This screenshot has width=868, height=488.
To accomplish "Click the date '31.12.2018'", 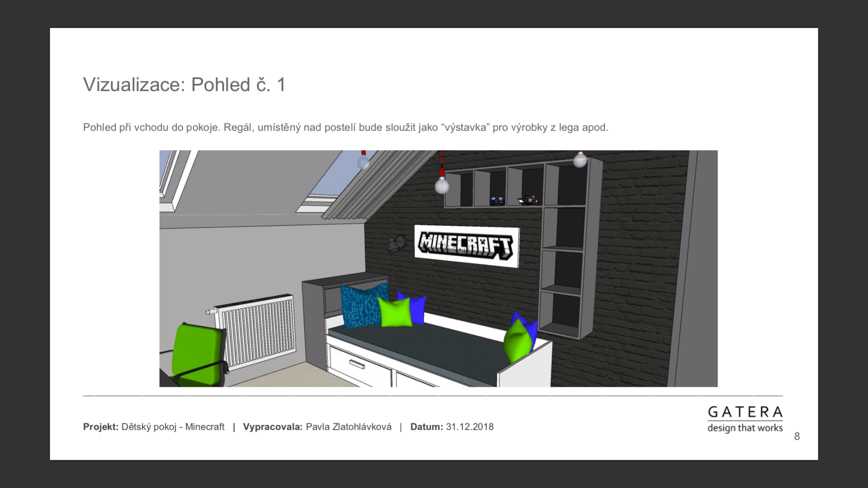I will pyautogui.click(x=470, y=427).
